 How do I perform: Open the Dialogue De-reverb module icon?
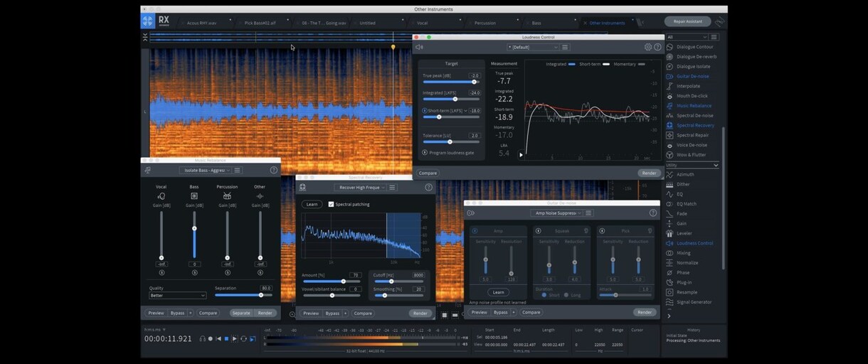pyautogui.click(x=669, y=57)
